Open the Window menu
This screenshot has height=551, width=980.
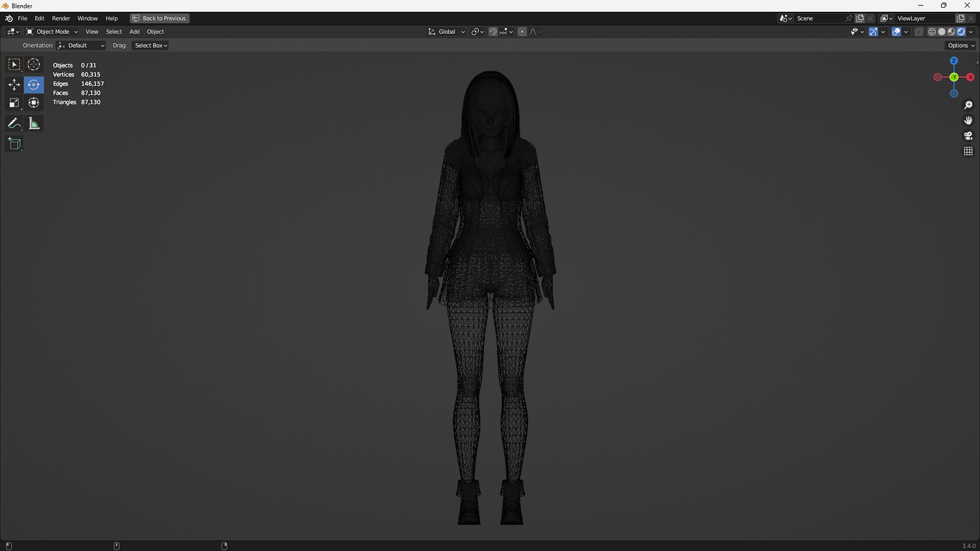(88, 18)
